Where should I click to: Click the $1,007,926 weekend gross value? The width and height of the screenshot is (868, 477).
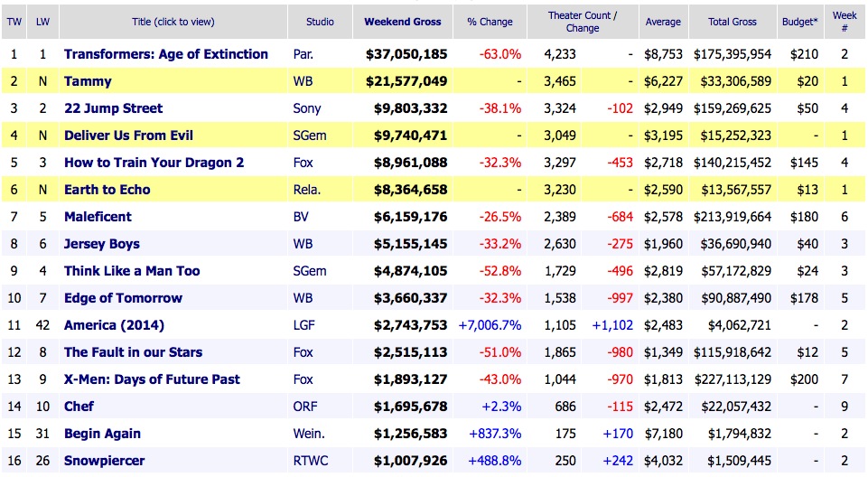point(410,461)
